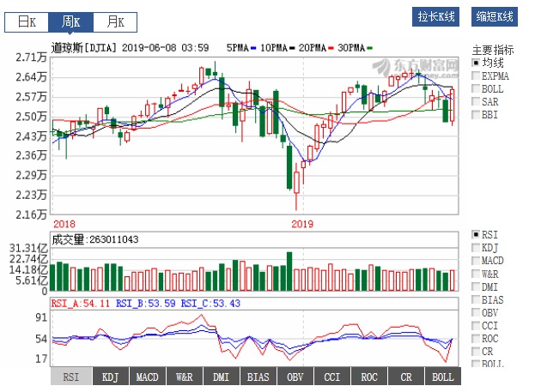Viewport: 535px width, 392px height.
Task: Switch to the W&R bottom tab
Action: [x=184, y=377]
